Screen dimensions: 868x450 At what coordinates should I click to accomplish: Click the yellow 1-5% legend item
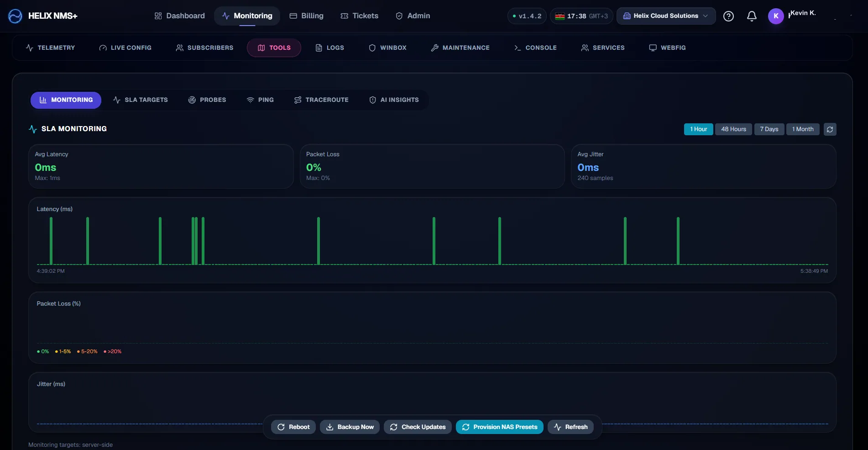(x=63, y=351)
